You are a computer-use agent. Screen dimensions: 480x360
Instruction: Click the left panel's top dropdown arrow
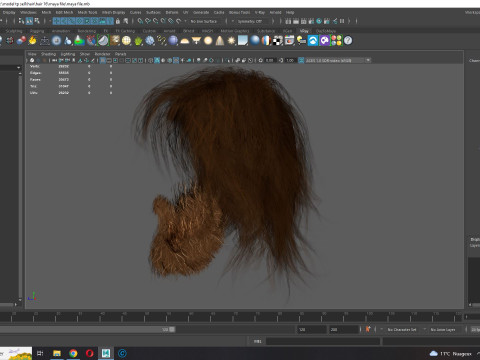pos(18,67)
